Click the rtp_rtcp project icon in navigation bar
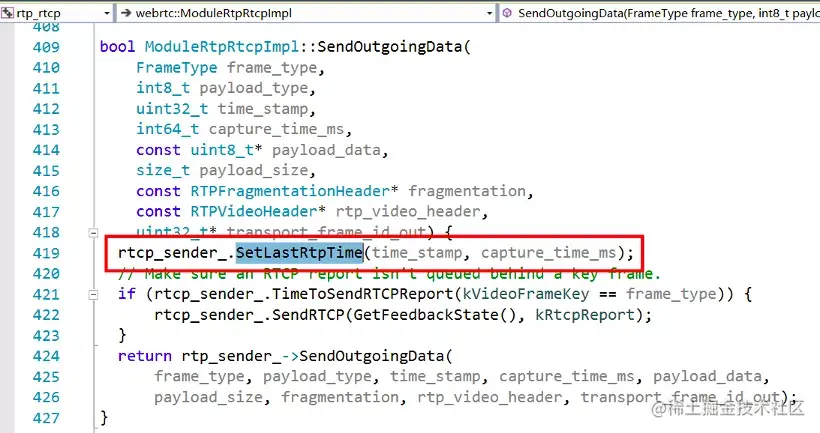Screen dimensions: 820x433 click(7, 13)
